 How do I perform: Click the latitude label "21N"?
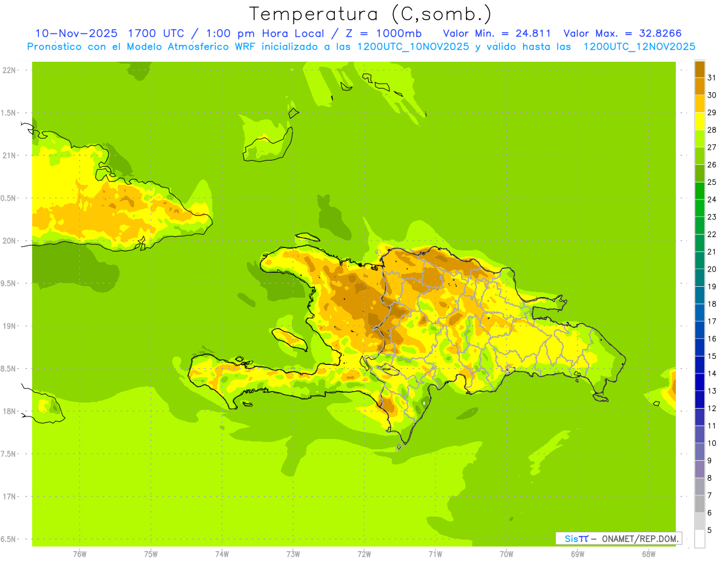point(10,155)
